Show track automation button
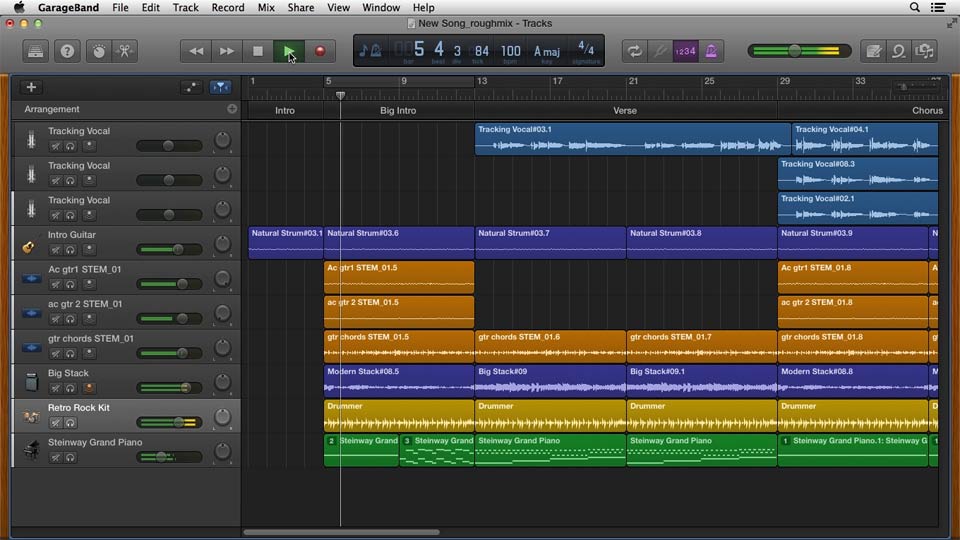 click(x=192, y=88)
